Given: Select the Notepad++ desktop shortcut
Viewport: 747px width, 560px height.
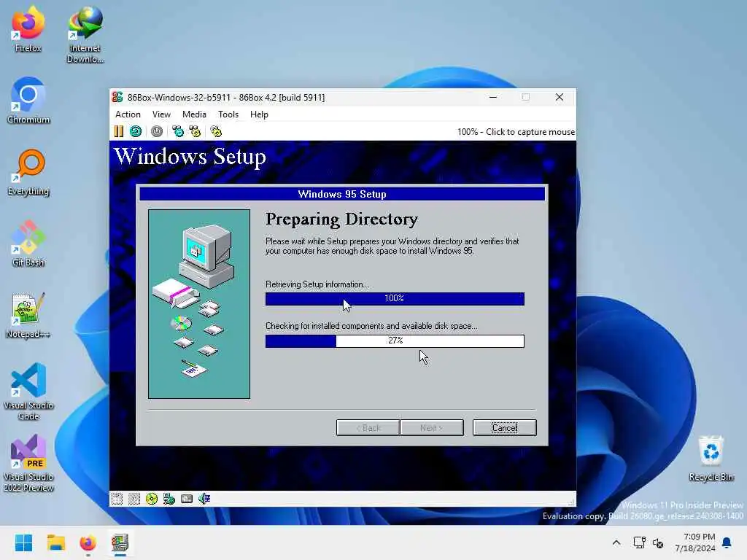Looking at the screenshot, I should (x=28, y=315).
